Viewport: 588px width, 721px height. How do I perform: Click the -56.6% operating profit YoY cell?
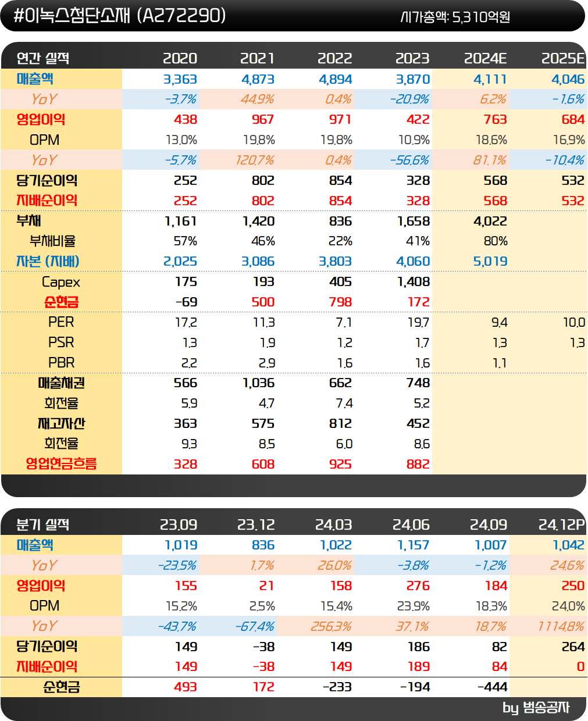click(409, 160)
